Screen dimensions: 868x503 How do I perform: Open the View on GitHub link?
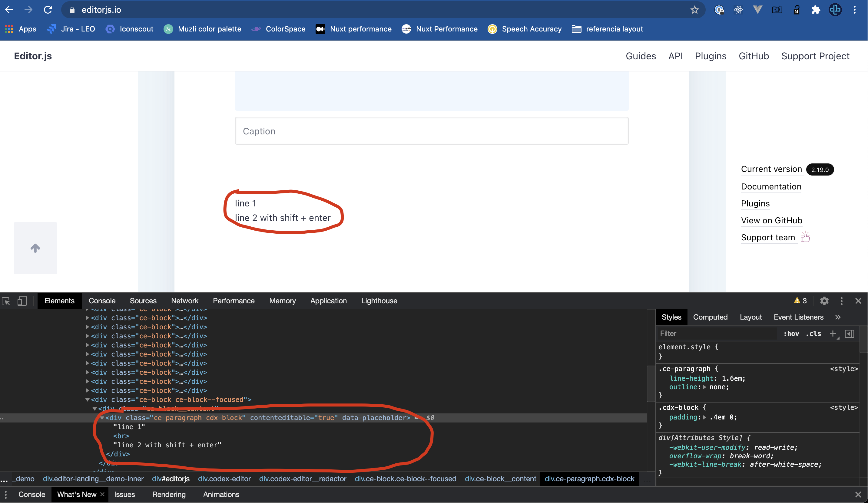coord(772,221)
